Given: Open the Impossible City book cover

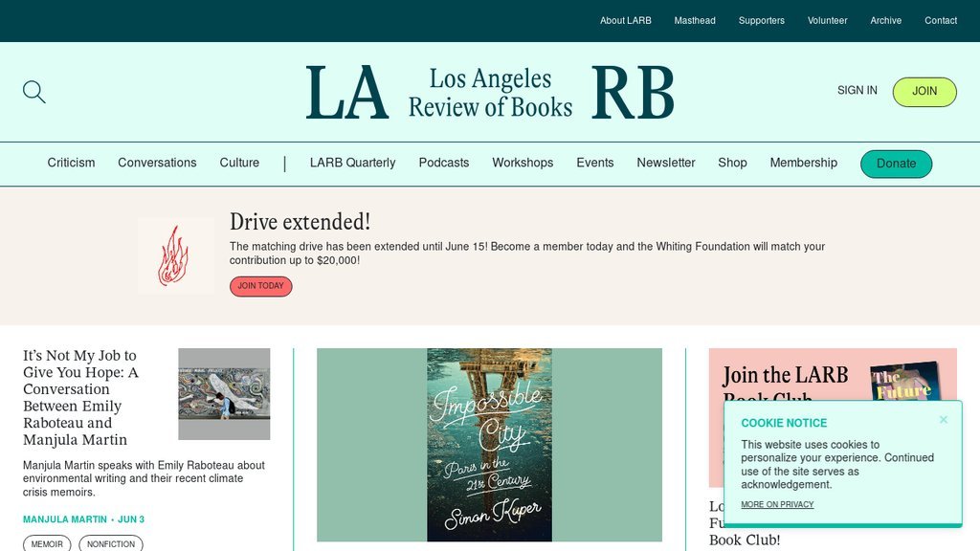Looking at the screenshot, I should 489,445.
